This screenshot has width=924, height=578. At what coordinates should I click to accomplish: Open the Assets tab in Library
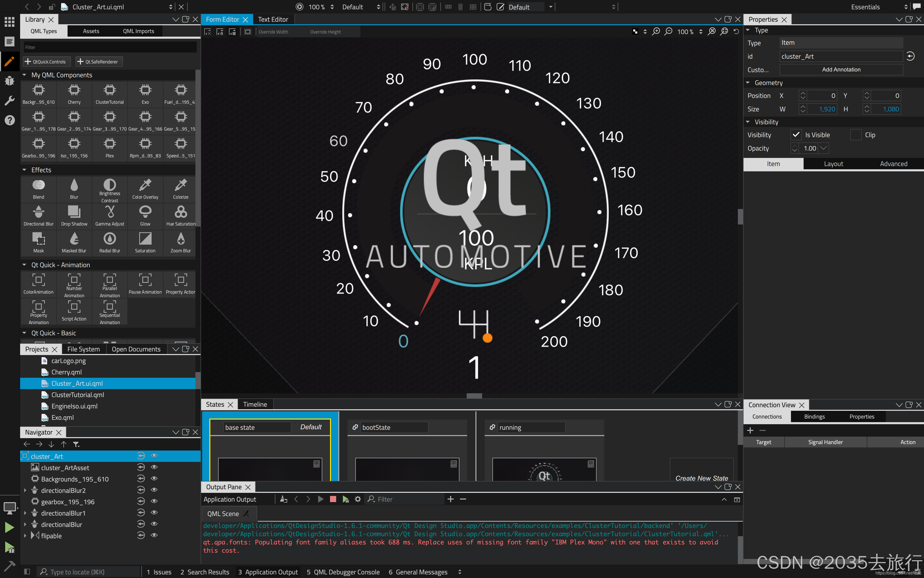[91, 31]
